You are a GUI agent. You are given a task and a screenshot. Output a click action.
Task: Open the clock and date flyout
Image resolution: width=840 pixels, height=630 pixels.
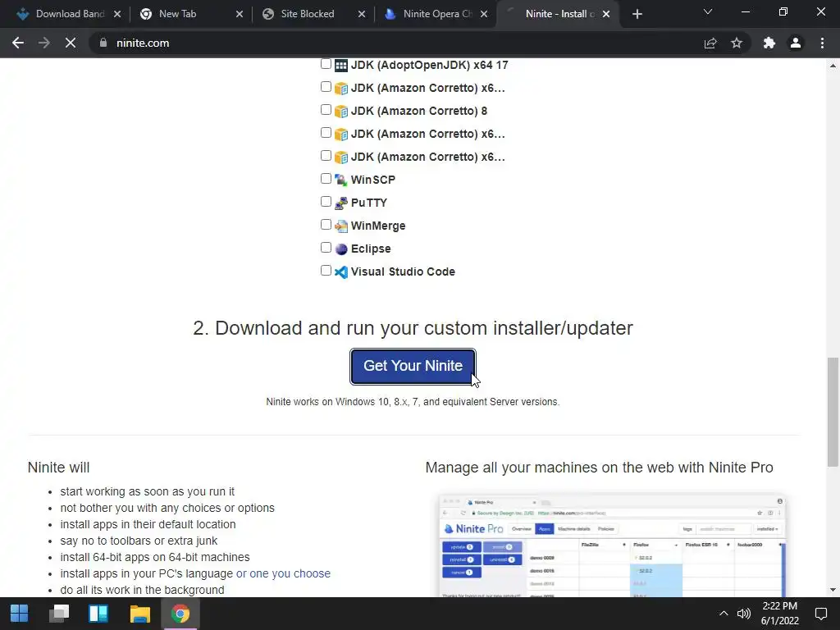[780, 614]
